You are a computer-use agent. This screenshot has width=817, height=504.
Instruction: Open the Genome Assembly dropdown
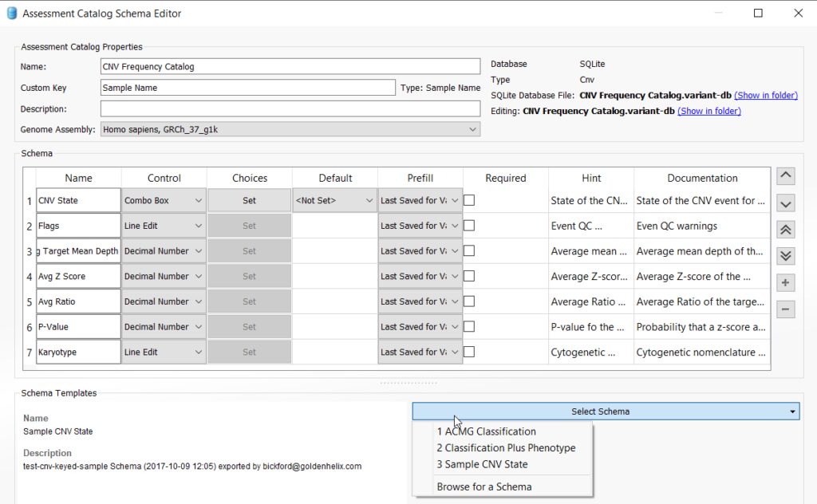point(472,128)
